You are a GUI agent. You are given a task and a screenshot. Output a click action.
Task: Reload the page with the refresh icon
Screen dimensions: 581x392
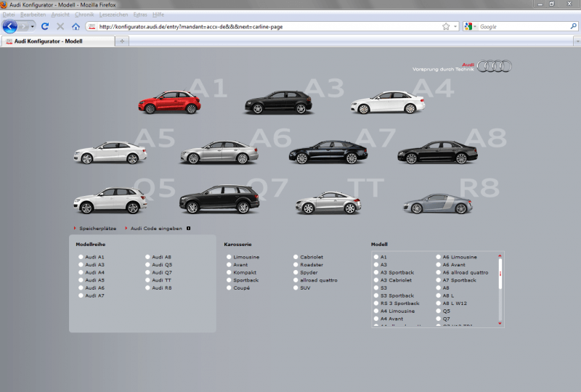coord(45,26)
